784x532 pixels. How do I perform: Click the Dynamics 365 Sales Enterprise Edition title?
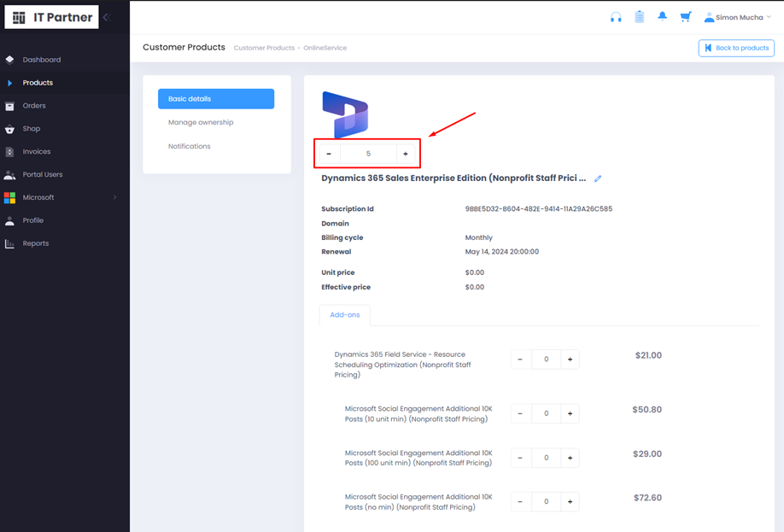tap(453, 178)
